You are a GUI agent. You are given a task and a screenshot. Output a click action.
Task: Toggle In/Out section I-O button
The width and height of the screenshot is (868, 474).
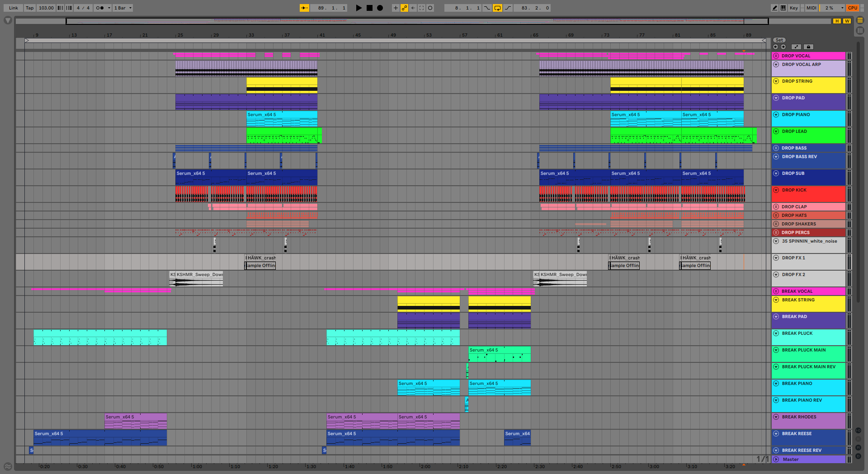858,431
